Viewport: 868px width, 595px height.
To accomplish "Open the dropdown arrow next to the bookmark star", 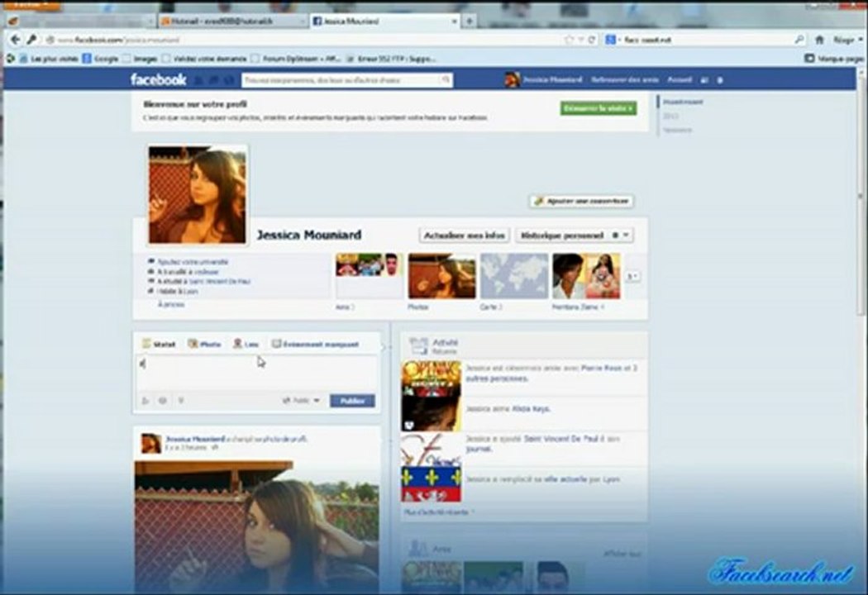I will click(x=580, y=40).
